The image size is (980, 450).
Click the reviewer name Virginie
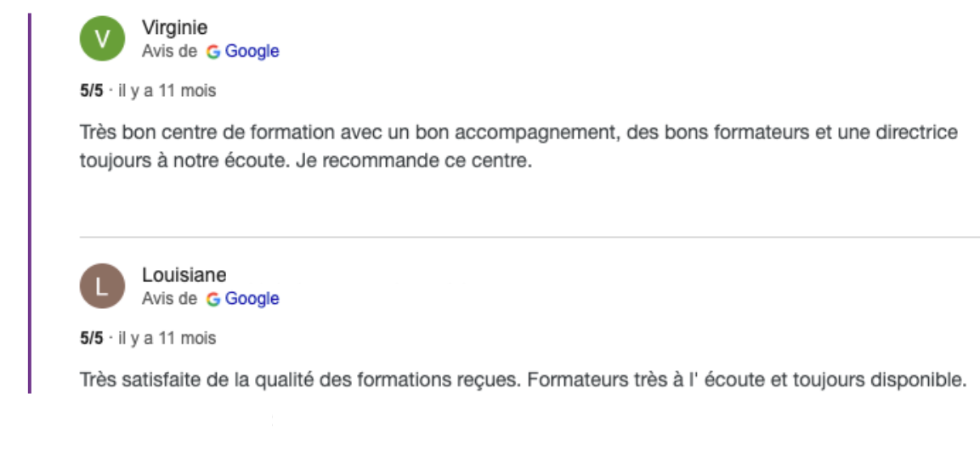[x=174, y=27]
